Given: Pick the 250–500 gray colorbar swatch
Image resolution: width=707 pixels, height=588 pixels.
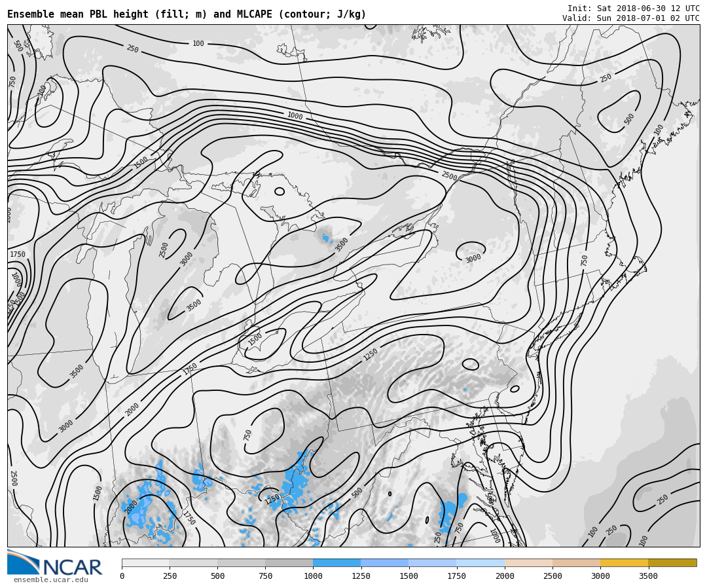Looking at the screenshot, I should point(193,562).
